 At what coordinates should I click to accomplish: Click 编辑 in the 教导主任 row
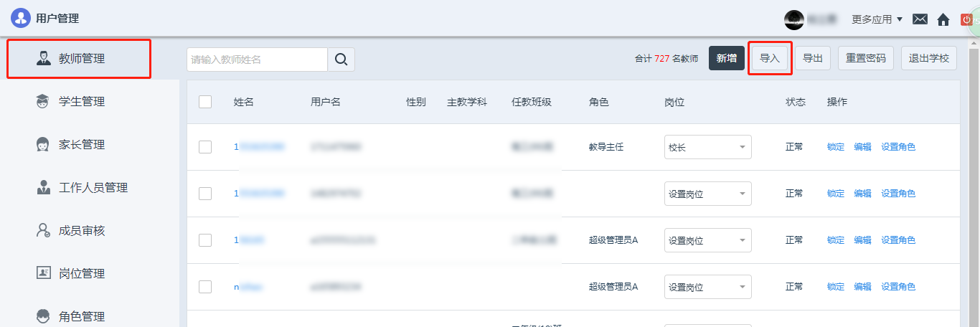[x=862, y=147]
